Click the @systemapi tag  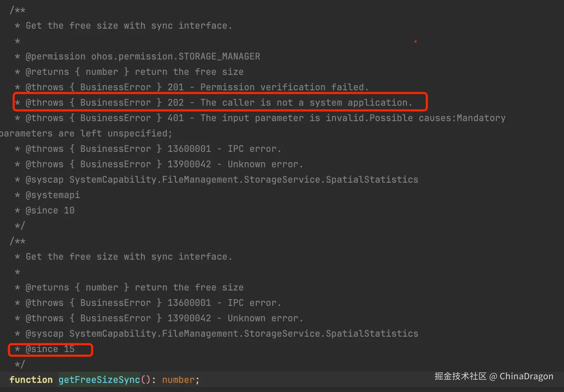[52, 195]
